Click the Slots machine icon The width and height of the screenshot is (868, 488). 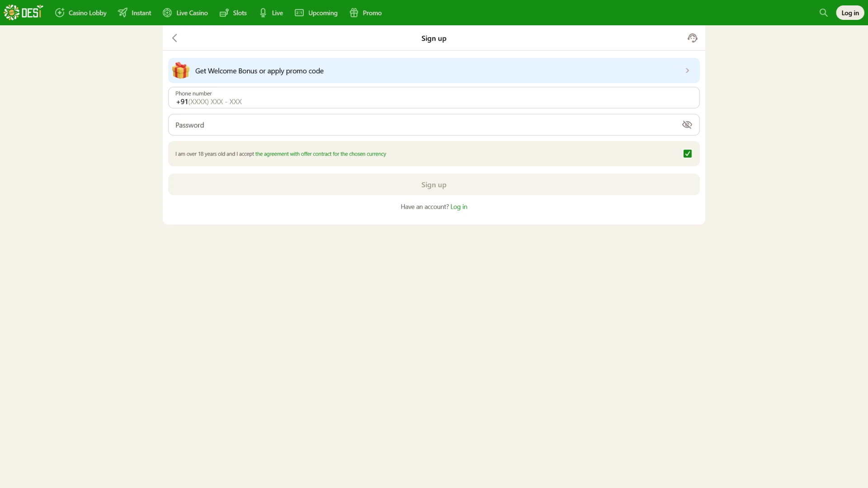(x=224, y=13)
